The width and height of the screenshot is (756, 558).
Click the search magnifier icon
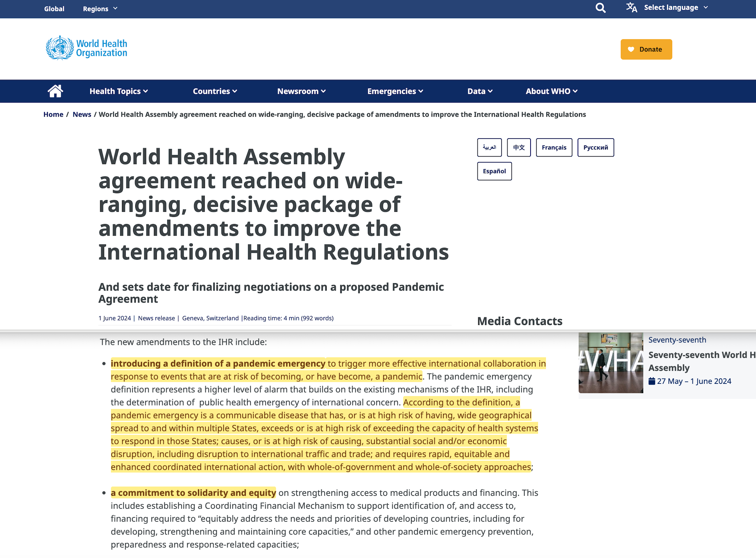coord(600,8)
